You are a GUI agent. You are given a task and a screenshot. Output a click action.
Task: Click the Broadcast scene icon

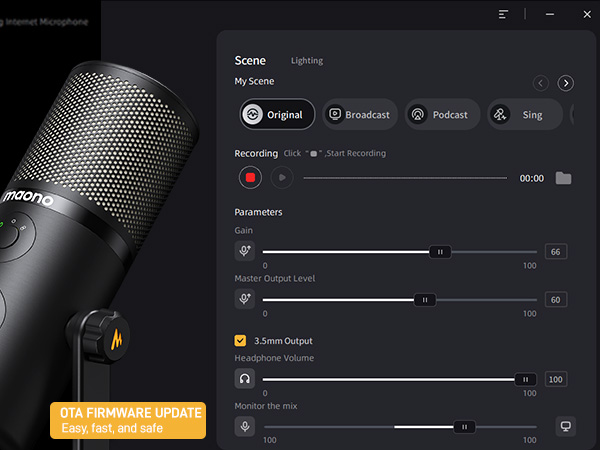335,114
